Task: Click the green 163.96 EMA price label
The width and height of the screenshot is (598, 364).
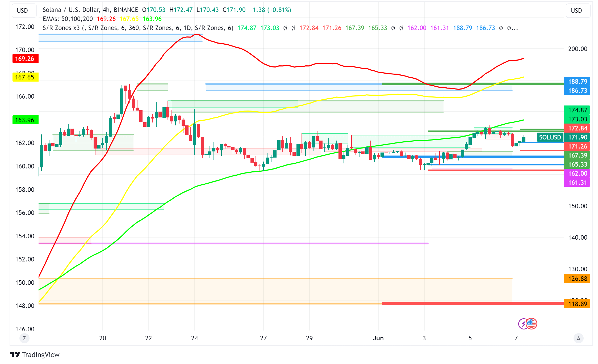Action: (x=25, y=120)
